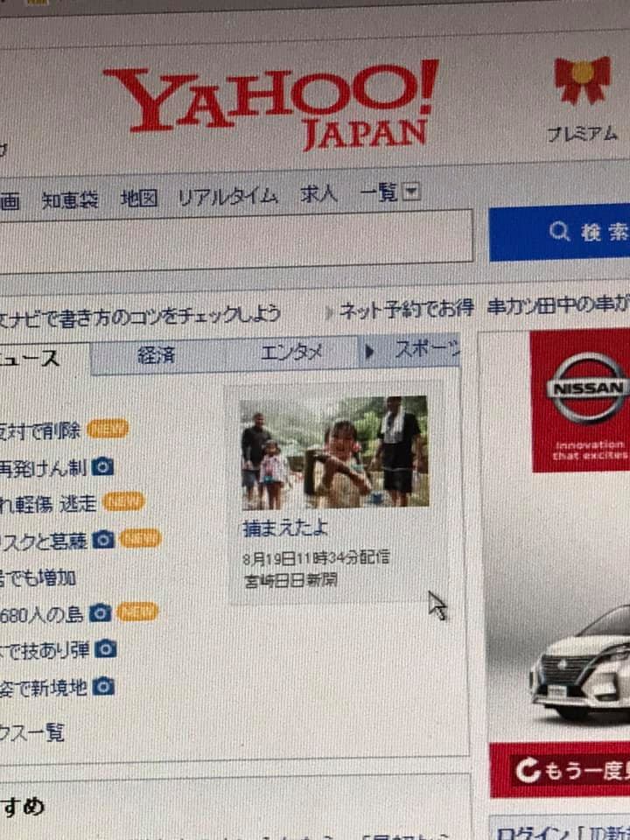
Task: Switch to the 経済 news tab
Action: pyautogui.click(x=157, y=355)
